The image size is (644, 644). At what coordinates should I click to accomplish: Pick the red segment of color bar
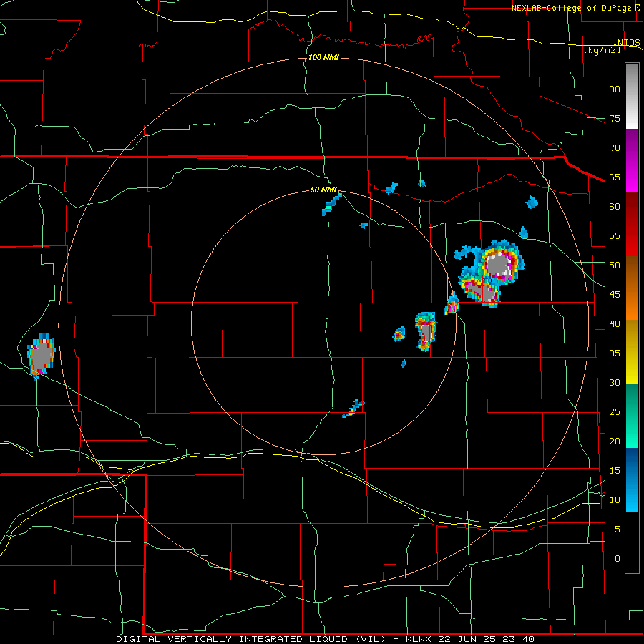(x=632, y=225)
